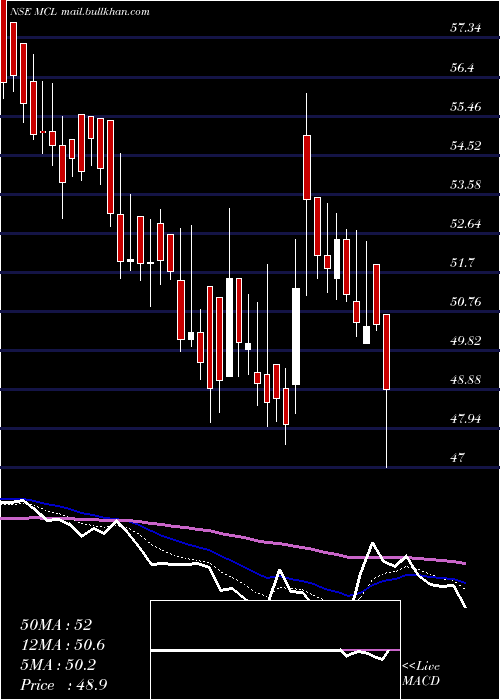Click the '<<Live MACD' label

(x=421, y=674)
